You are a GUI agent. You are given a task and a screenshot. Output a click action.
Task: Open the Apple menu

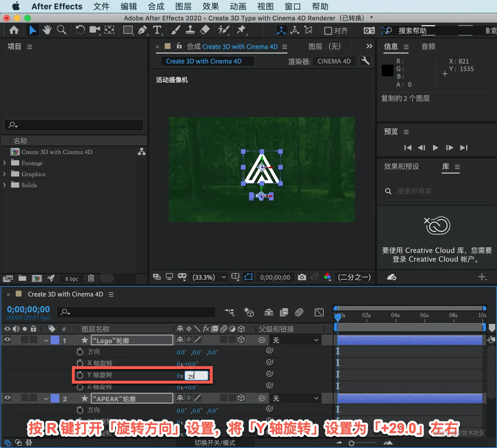tap(16, 6)
